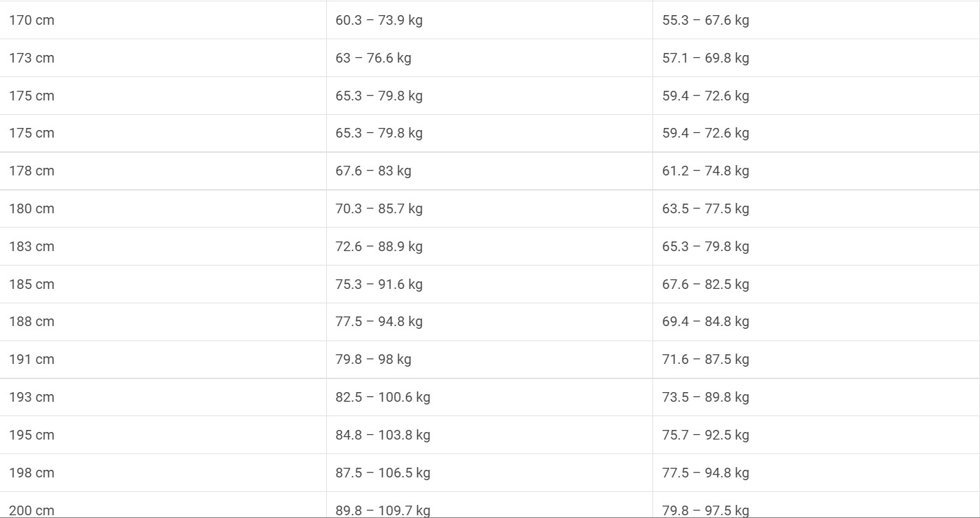Click the 70.3 – 85.7 kg weight range
The height and width of the screenshot is (518, 980).
379,208
